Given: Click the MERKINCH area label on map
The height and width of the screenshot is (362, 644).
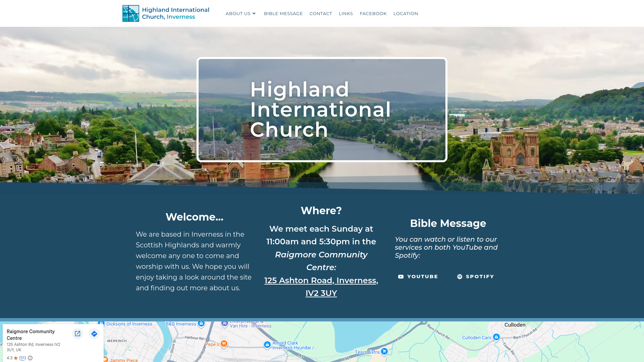Looking at the screenshot, I should click(117, 341).
